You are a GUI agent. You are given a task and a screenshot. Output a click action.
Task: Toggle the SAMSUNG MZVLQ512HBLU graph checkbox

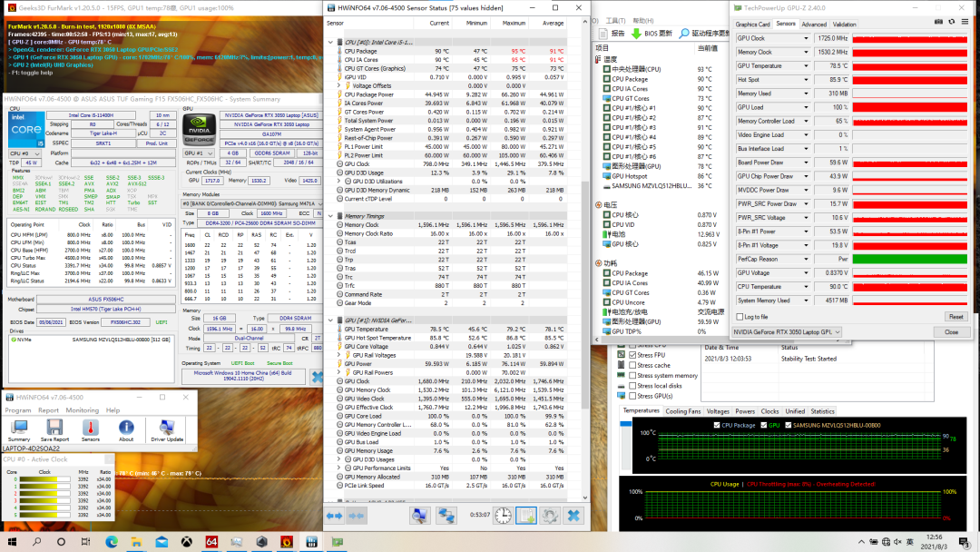tap(789, 425)
